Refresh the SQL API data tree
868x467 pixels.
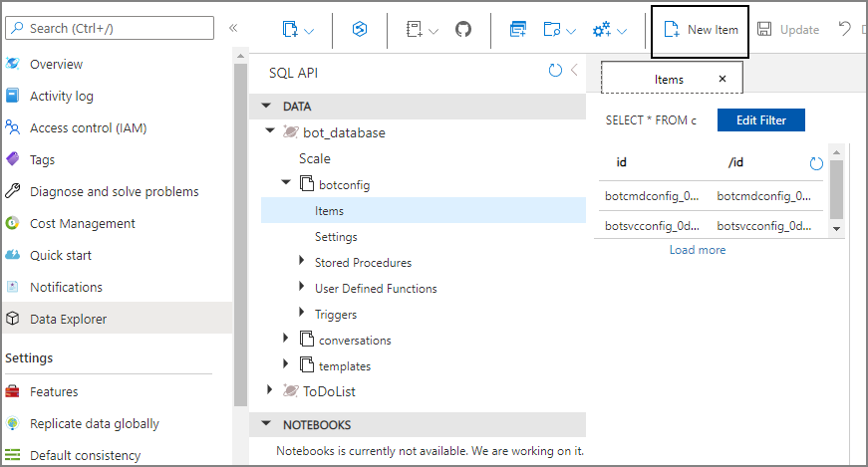coord(555,71)
